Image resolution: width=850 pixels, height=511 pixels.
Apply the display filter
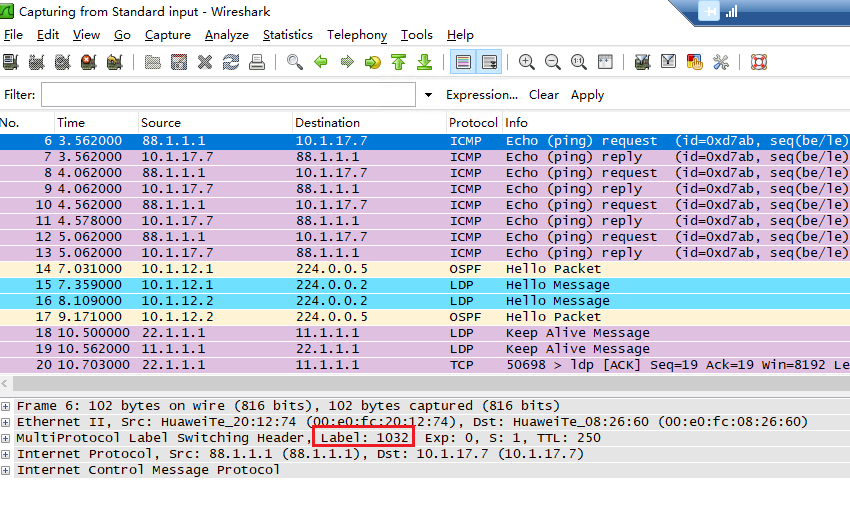(587, 95)
